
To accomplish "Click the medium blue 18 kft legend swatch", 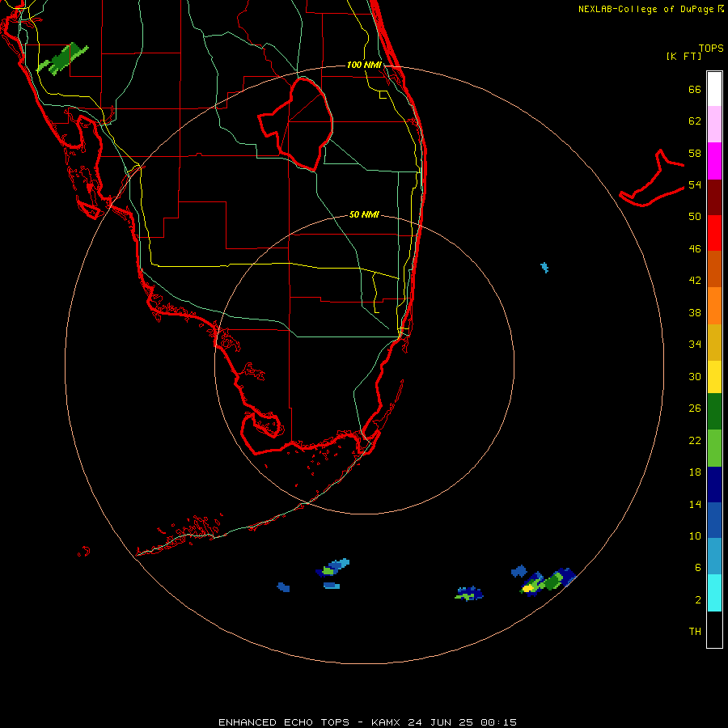I will click(x=714, y=520).
